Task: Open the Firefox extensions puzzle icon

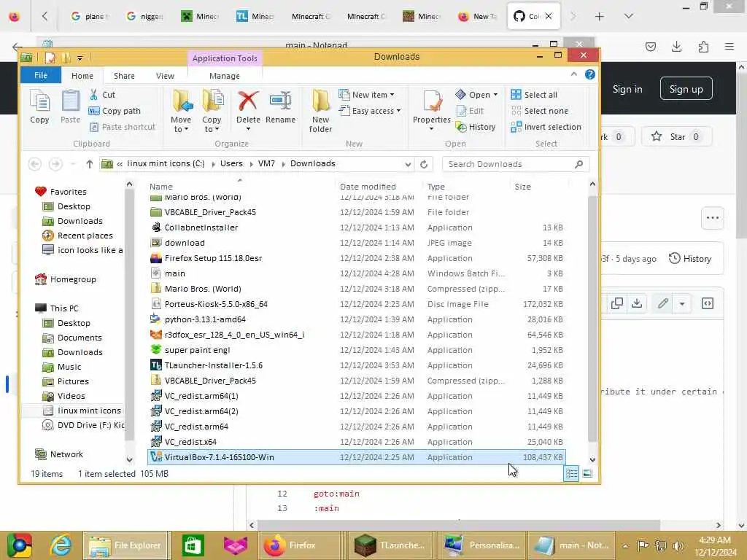Action: [x=704, y=46]
